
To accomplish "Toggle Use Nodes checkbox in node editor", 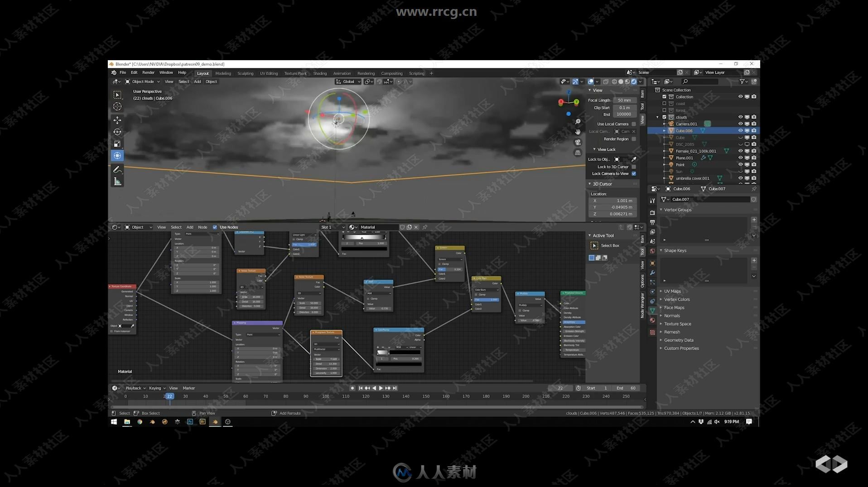I will point(215,227).
